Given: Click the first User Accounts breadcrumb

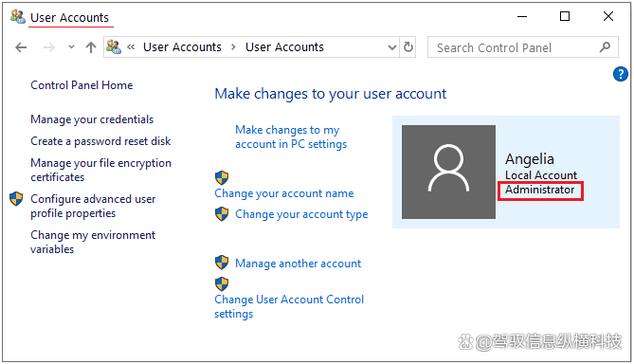Looking at the screenshot, I should pos(182,47).
